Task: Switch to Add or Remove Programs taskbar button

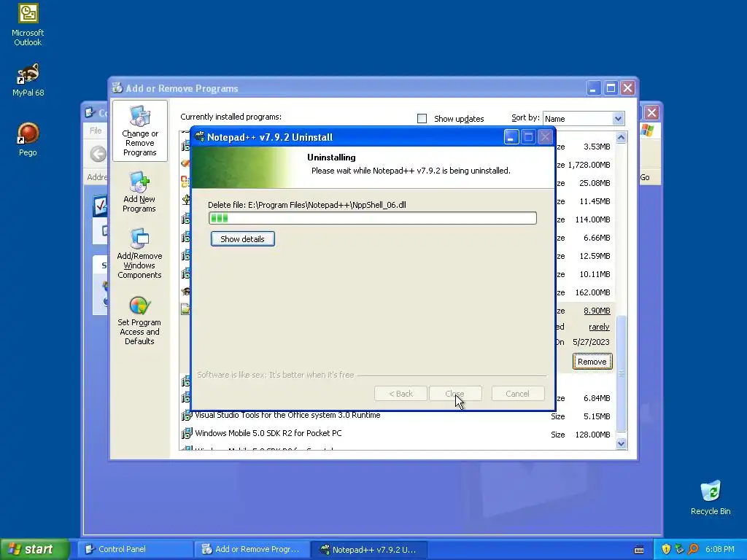Action: pos(252,549)
